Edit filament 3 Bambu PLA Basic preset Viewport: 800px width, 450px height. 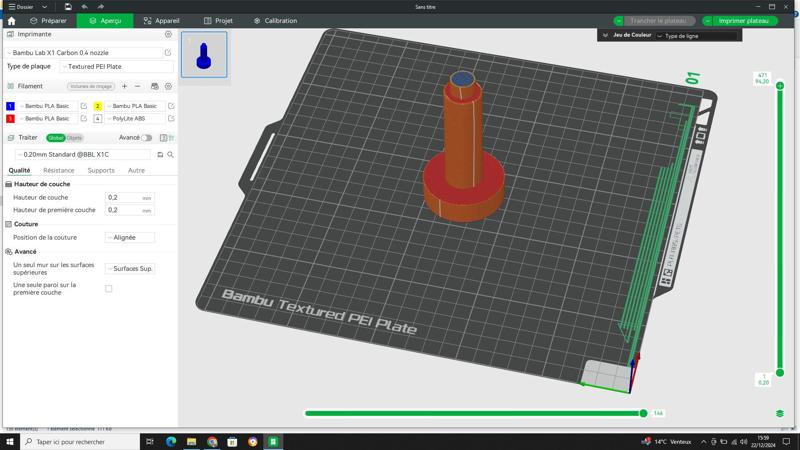coord(84,118)
